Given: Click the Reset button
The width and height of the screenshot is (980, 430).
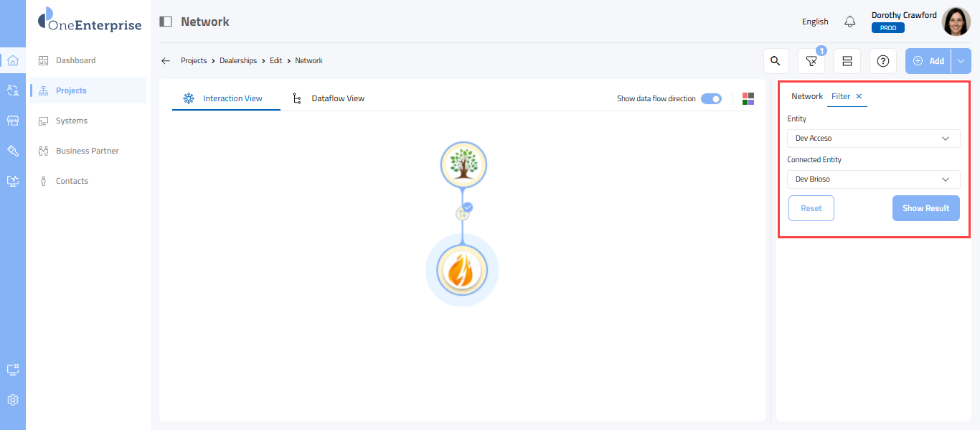Looking at the screenshot, I should pos(811,208).
